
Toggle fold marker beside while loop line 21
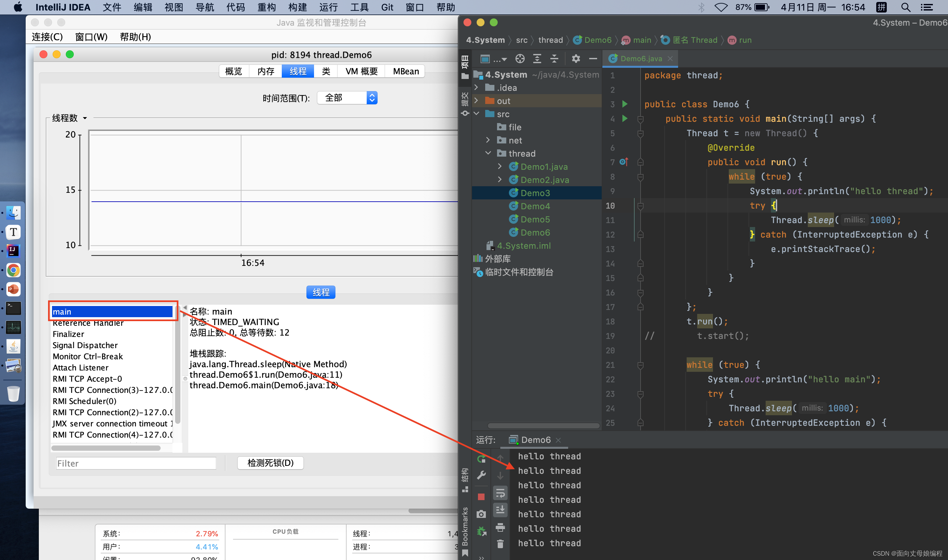(640, 365)
